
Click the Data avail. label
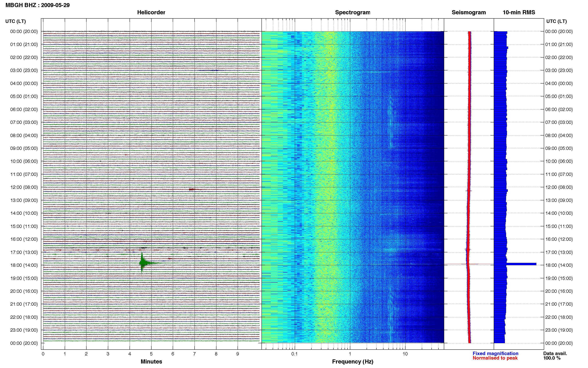(x=555, y=353)
